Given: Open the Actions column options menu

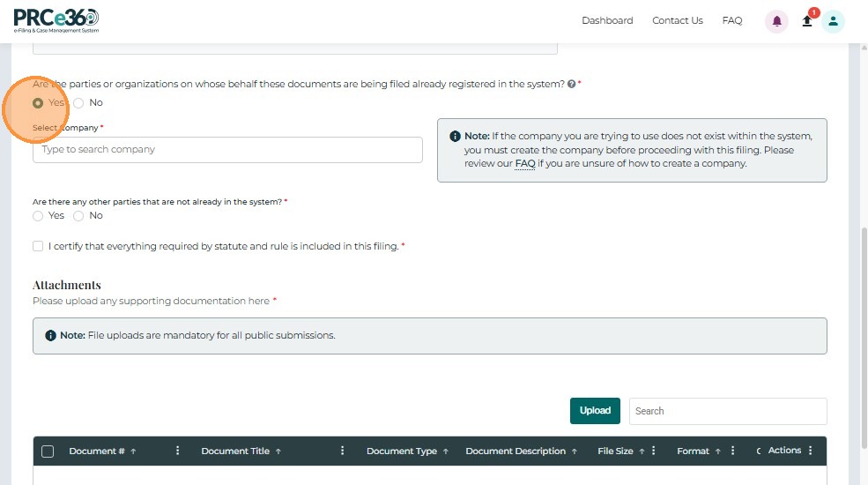Looking at the screenshot, I should (811, 451).
